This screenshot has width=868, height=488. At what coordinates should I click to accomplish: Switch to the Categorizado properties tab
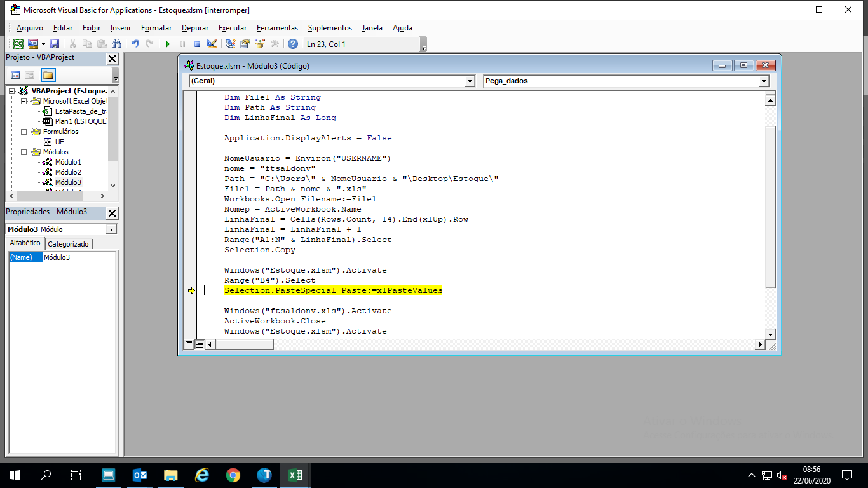click(69, 244)
